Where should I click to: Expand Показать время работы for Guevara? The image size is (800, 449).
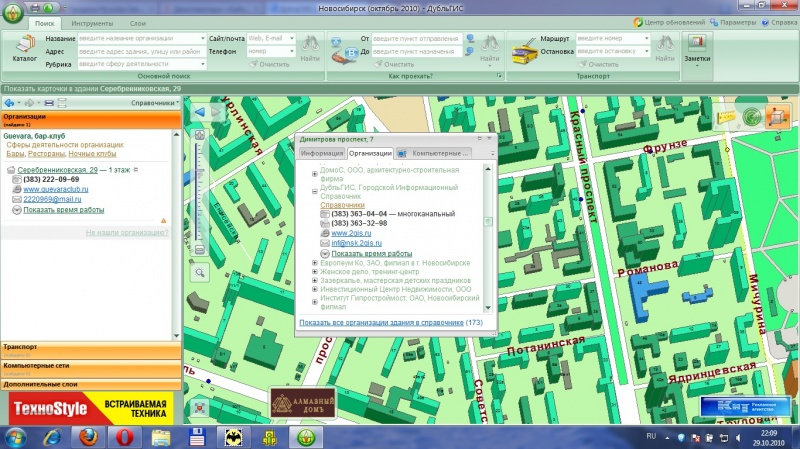point(63,210)
